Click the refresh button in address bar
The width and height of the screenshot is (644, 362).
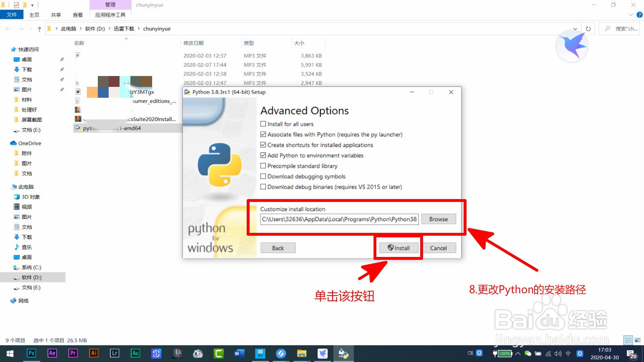[x=588, y=29]
